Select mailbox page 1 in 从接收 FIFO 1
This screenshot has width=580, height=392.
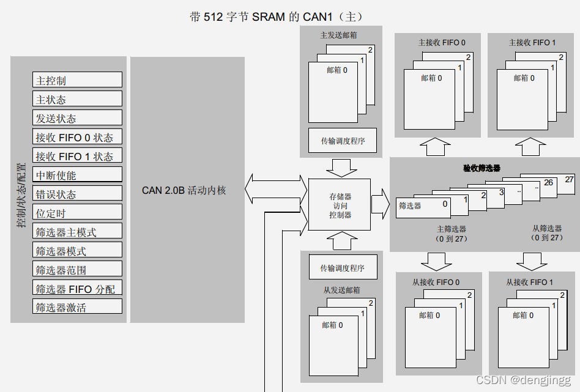point(554,305)
